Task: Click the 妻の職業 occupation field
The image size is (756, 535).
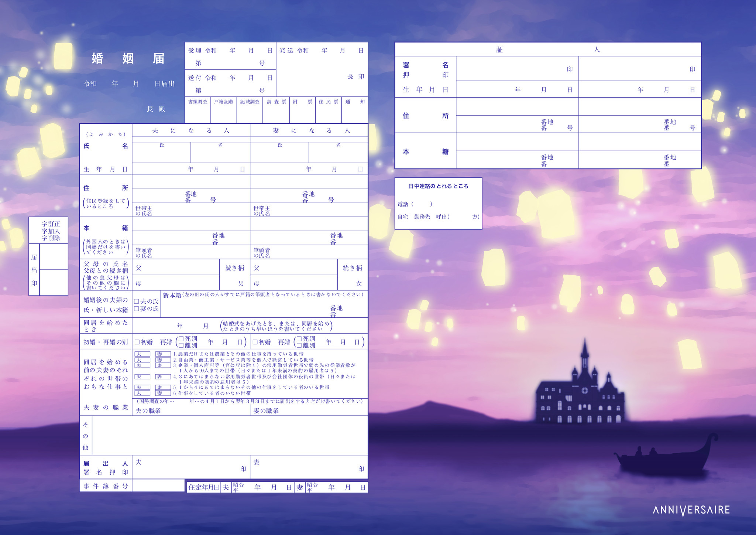Action: (x=309, y=410)
